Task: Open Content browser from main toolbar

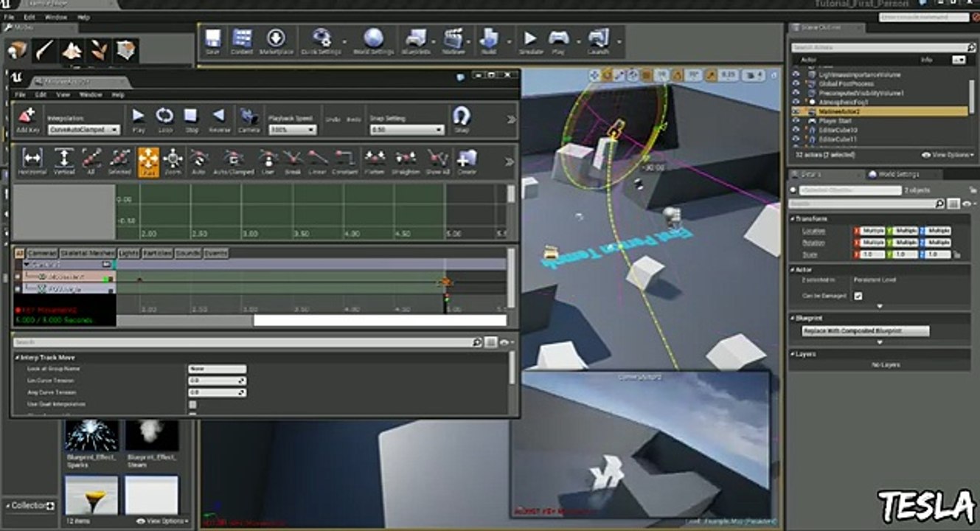Action: (241, 41)
